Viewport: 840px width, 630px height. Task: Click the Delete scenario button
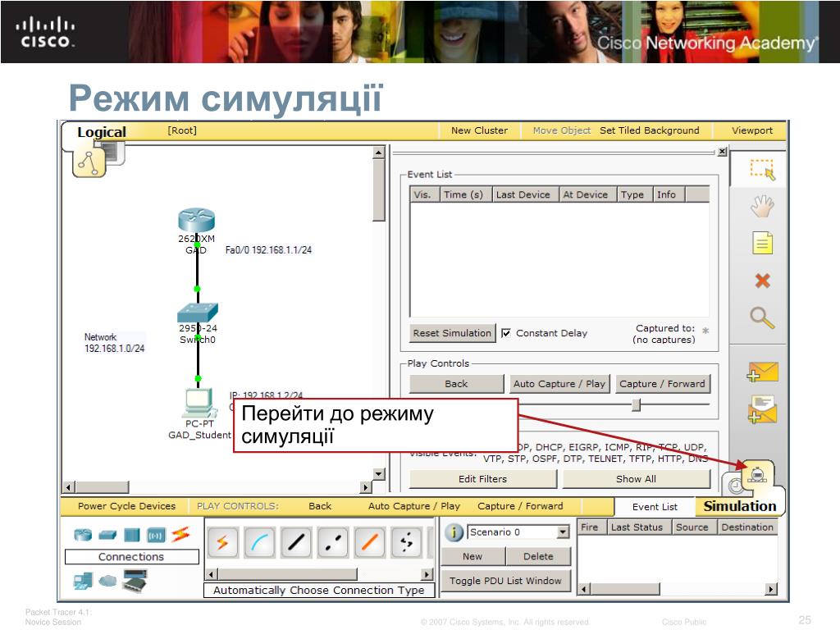(538, 557)
